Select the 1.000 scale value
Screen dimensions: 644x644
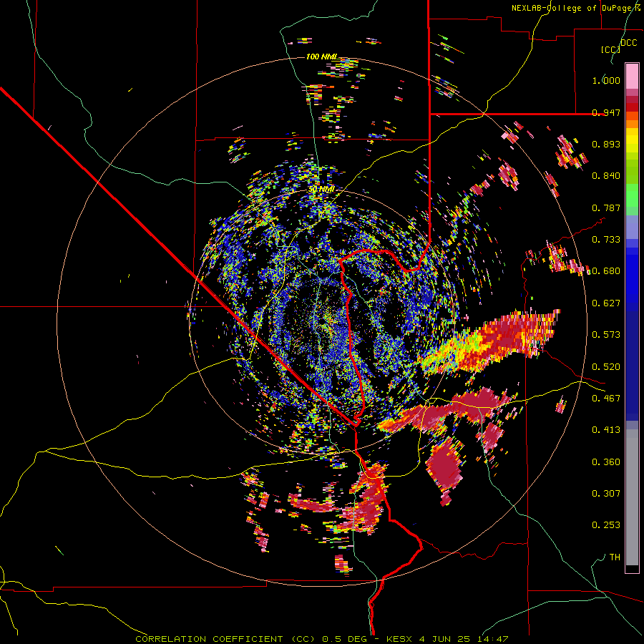(606, 80)
